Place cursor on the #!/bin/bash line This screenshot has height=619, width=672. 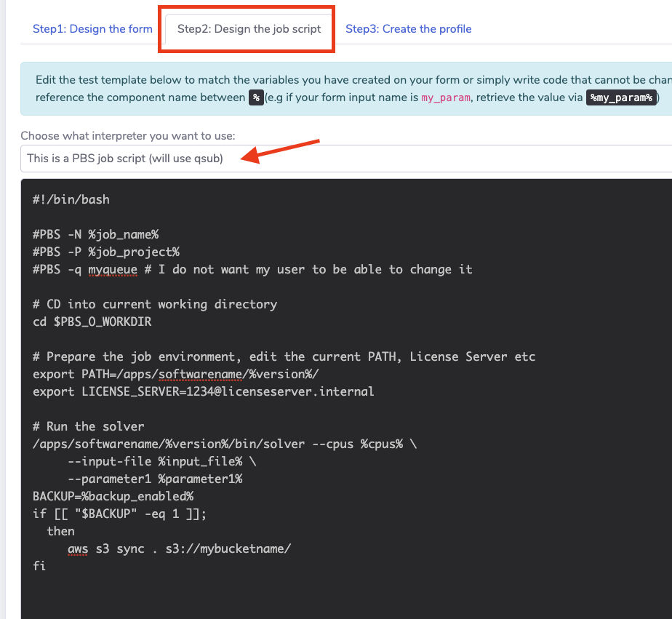[71, 199]
